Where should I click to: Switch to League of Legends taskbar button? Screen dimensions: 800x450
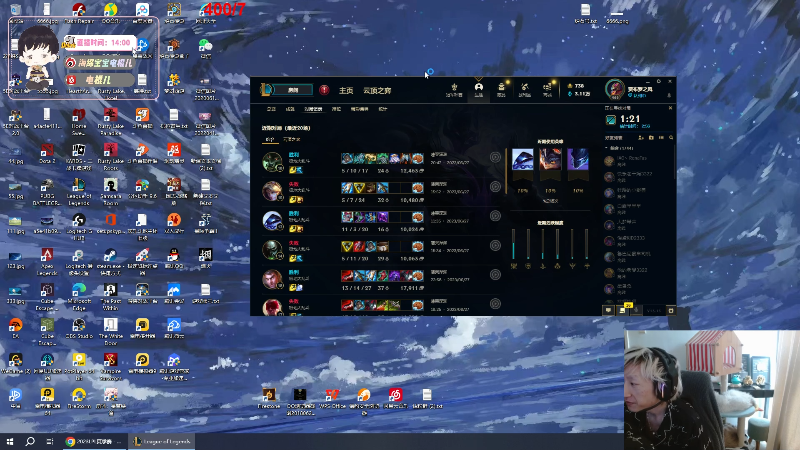(x=162, y=441)
